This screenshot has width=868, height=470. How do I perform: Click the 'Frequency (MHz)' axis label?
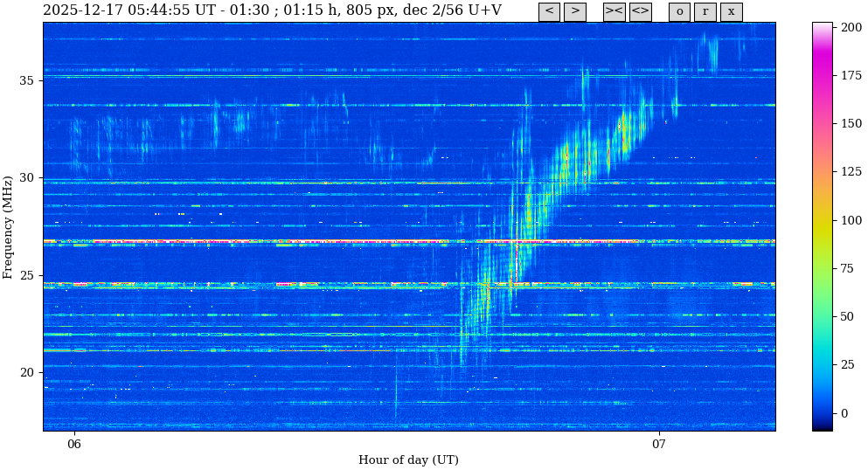9,226
